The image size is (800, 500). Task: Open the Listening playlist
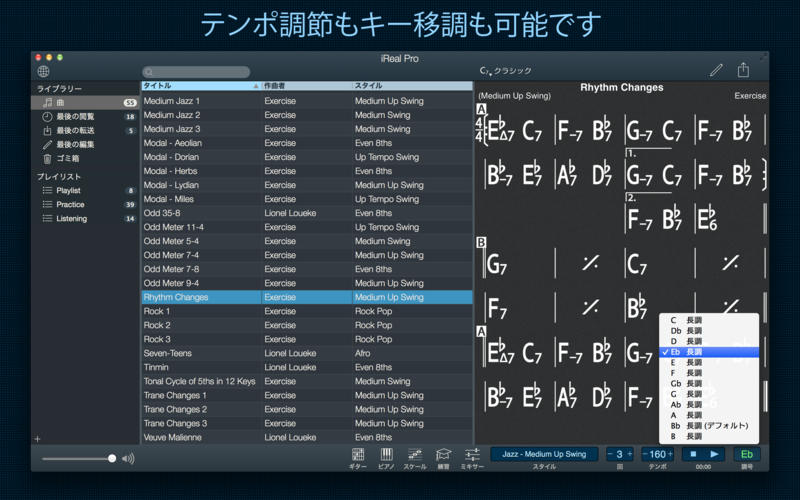[x=85, y=218]
